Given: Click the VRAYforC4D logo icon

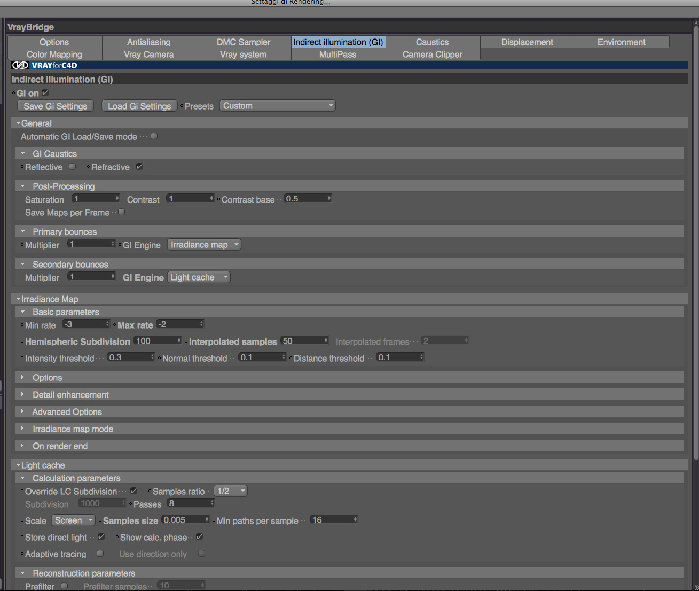Looking at the screenshot, I should tap(20, 65).
